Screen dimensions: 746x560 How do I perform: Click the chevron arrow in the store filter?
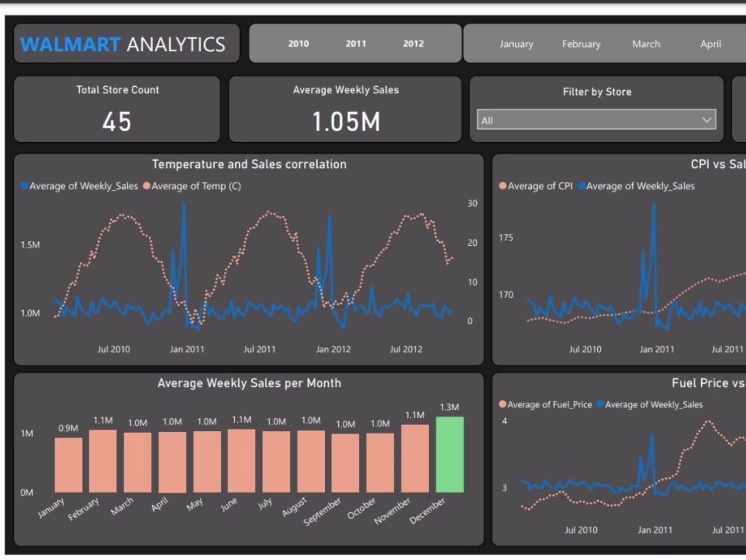[706, 120]
